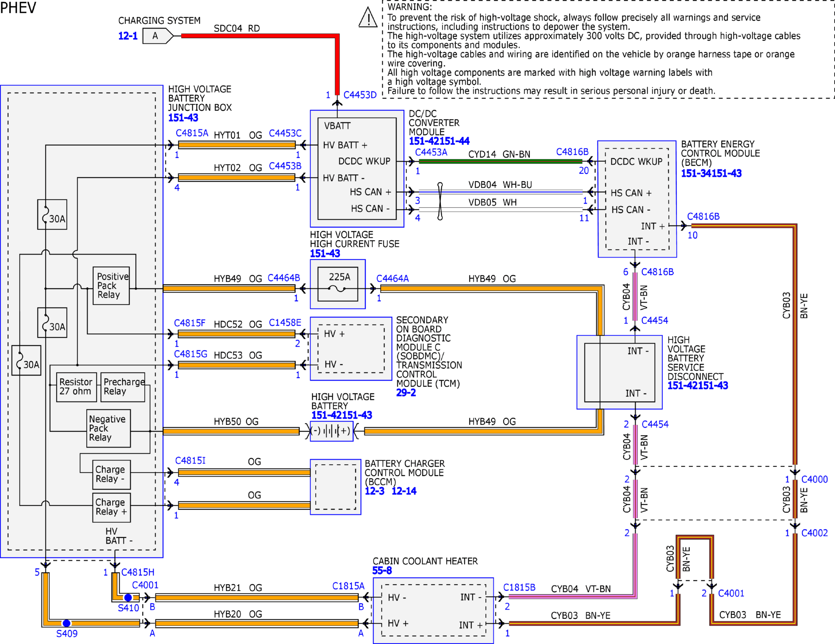The image size is (835, 644).
Task: Click connector label C4815A
Action: click(x=192, y=133)
